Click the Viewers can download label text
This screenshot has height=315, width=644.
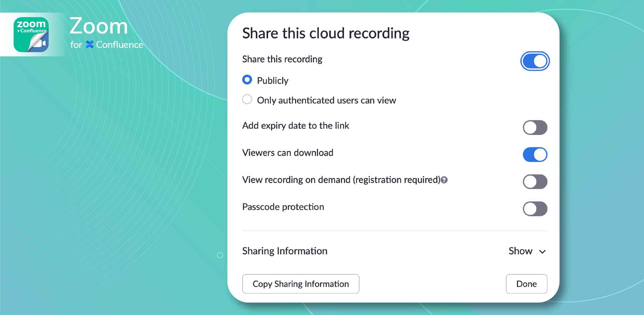click(287, 153)
